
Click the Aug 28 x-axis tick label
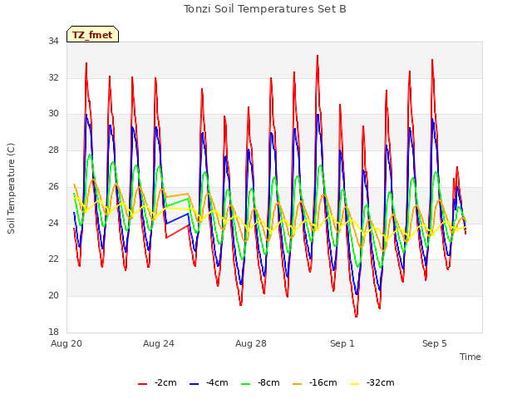point(251,343)
